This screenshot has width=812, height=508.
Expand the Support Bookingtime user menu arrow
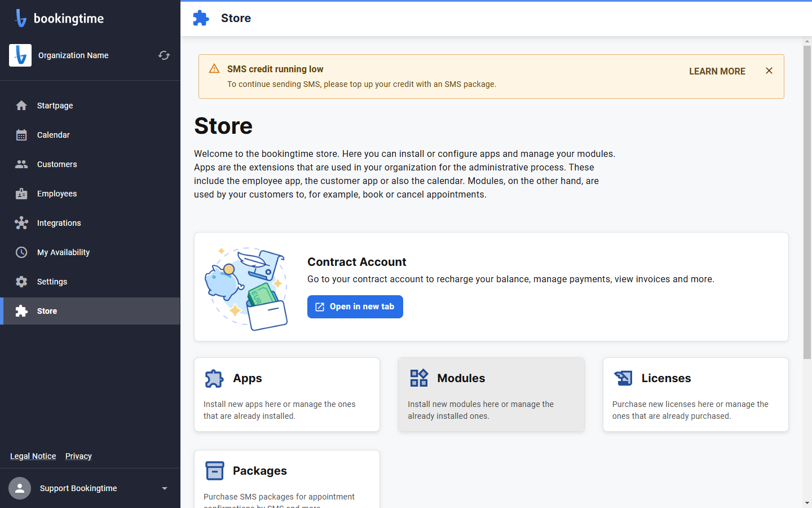pyautogui.click(x=165, y=488)
